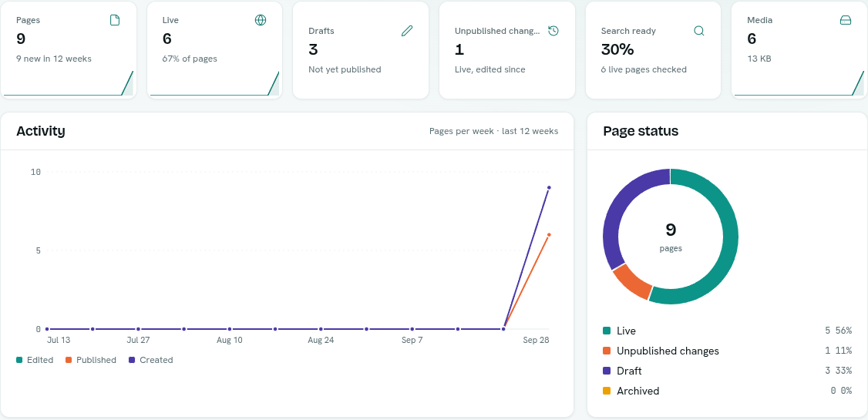Click the "1 11%" value in legend
The width and height of the screenshot is (868, 420).
(x=838, y=351)
